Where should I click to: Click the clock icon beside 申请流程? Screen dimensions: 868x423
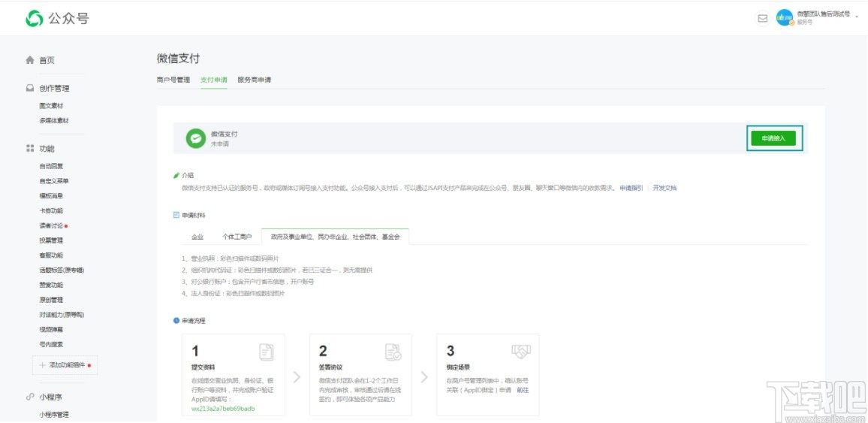click(176, 321)
